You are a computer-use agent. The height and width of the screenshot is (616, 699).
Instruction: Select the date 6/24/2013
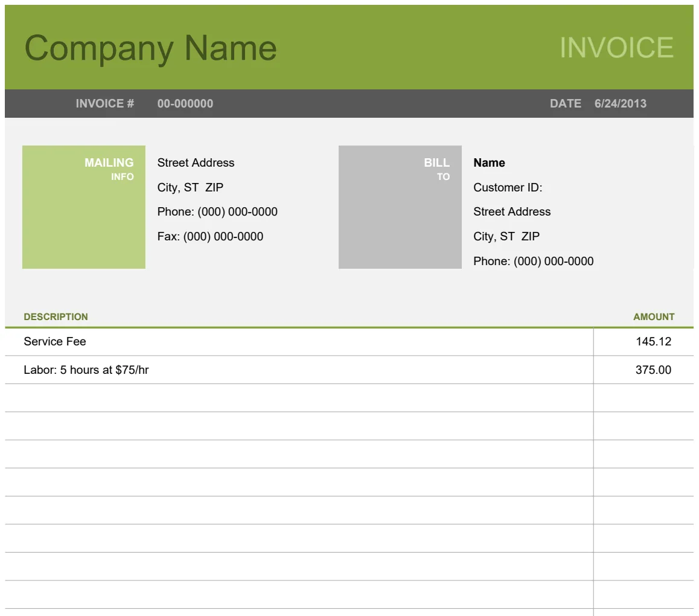click(620, 103)
